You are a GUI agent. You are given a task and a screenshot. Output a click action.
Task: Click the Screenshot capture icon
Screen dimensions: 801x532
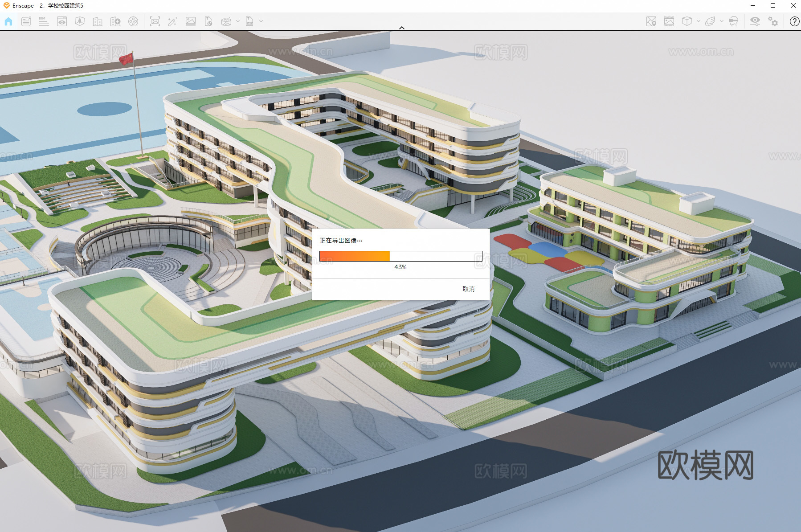pos(155,21)
